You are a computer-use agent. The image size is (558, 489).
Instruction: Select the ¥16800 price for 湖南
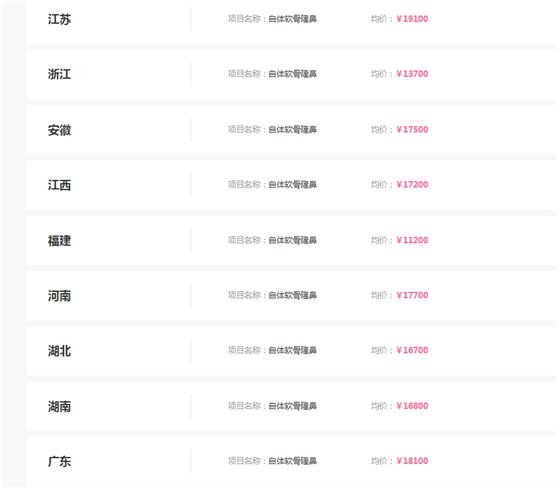click(412, 406)
